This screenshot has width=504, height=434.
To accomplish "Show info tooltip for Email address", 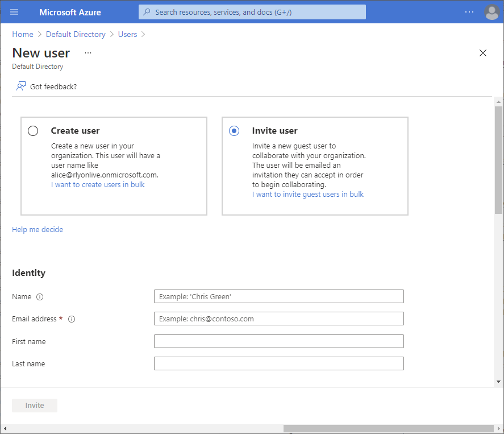I will [x=72, y=319].
